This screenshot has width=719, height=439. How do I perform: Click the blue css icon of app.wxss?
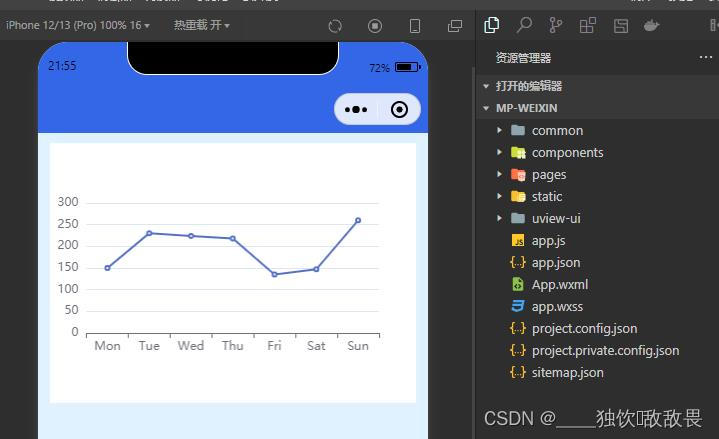pos(518,306)
